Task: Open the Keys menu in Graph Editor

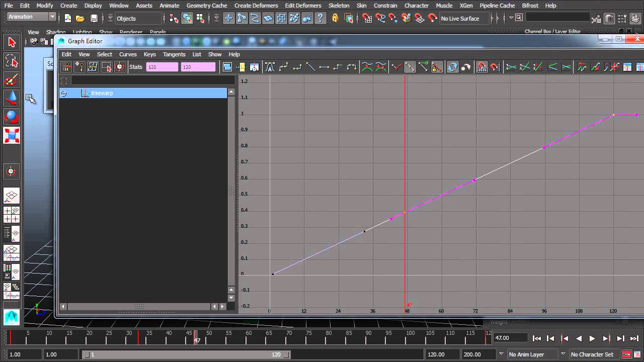Action: (149, 54)
